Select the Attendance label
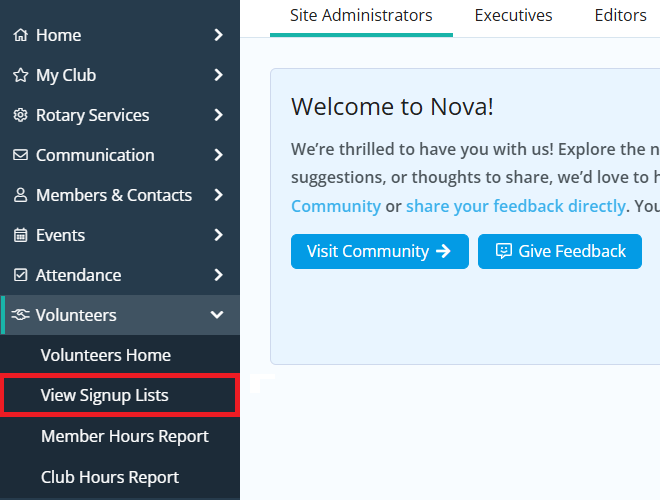The image size is (660, 500). (79, 275)
